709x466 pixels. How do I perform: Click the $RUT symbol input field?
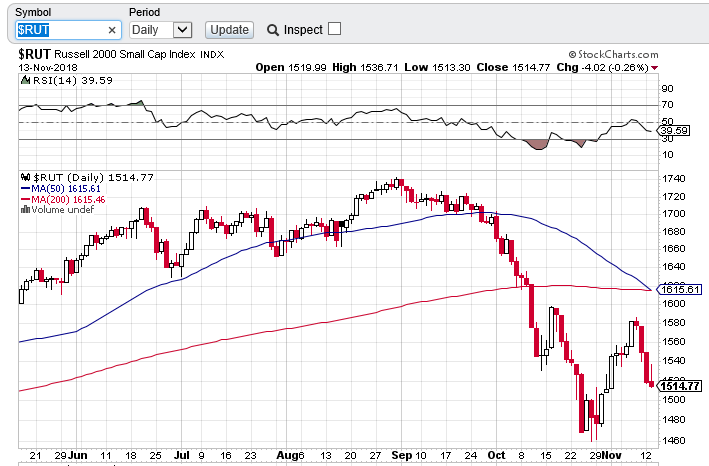click(68, 30)
